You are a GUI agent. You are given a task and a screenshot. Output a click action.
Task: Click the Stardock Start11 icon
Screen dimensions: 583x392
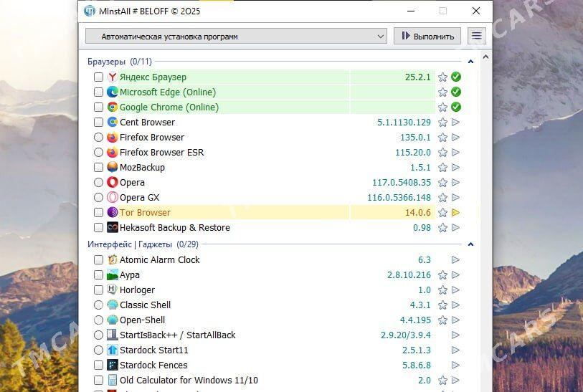(x=112, y=350)
